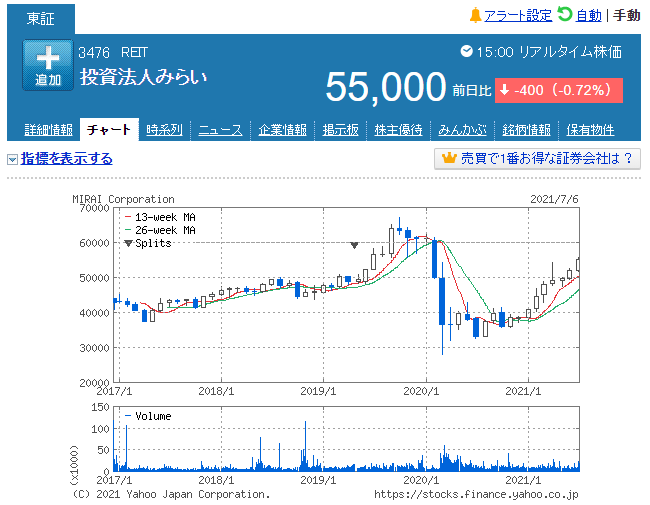Click the リアルタイム株価 label
The image size is (650, 505).
570,52
